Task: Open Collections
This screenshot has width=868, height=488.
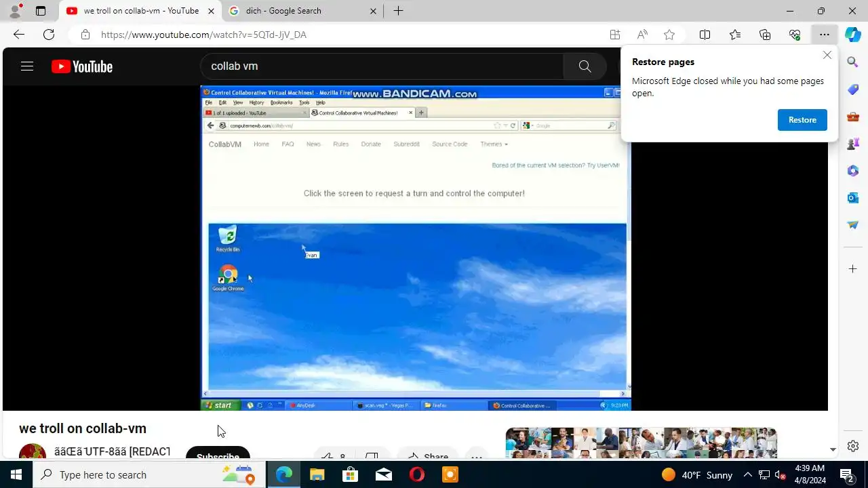Action: point(765,35)
